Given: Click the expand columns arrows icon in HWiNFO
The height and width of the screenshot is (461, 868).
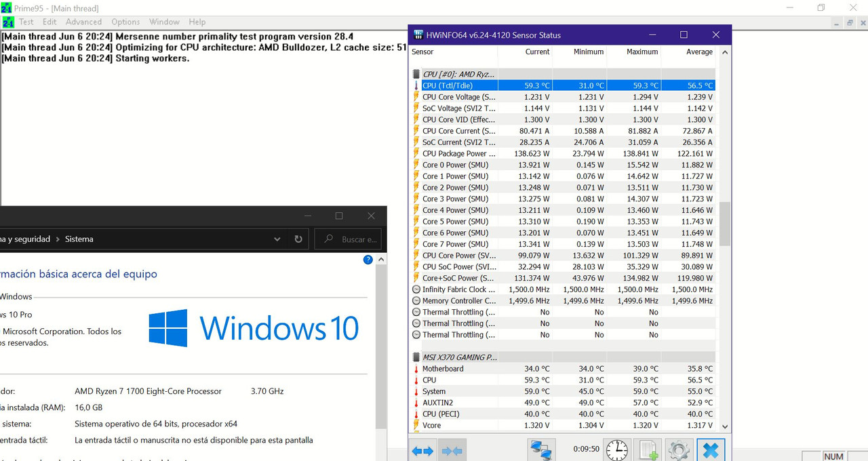Looking at the screenshot, I should click(422, 450).
